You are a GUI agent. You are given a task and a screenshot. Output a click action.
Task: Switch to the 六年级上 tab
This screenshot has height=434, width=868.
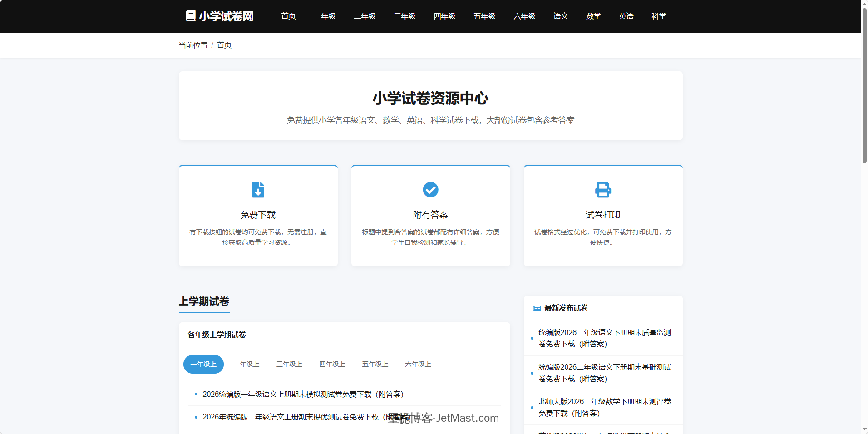(418, 364)
